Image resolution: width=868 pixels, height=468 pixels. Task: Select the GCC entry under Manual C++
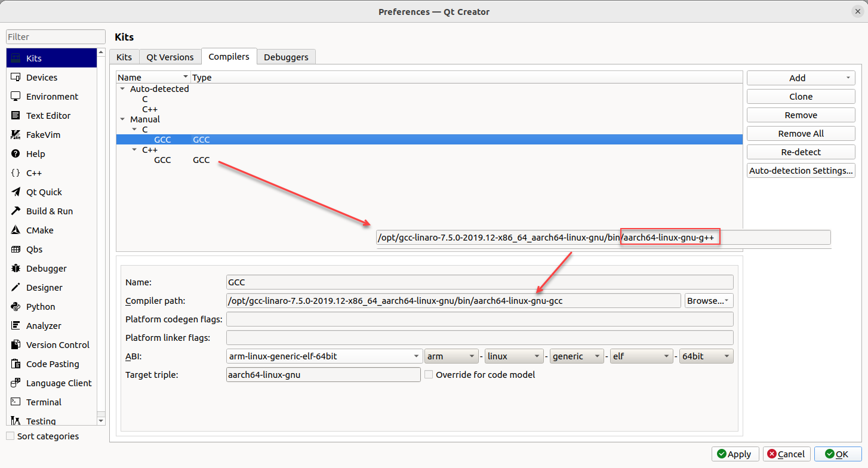(162, 160)
